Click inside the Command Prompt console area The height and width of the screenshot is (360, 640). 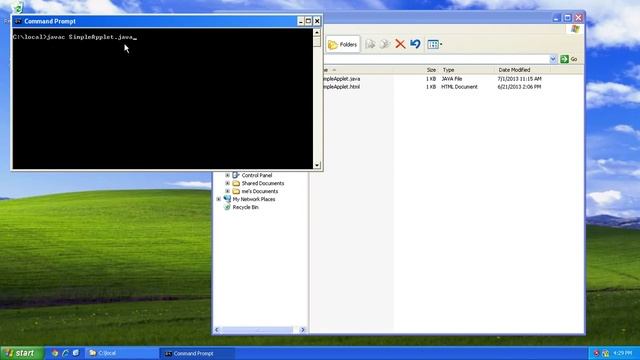point(163,98)
